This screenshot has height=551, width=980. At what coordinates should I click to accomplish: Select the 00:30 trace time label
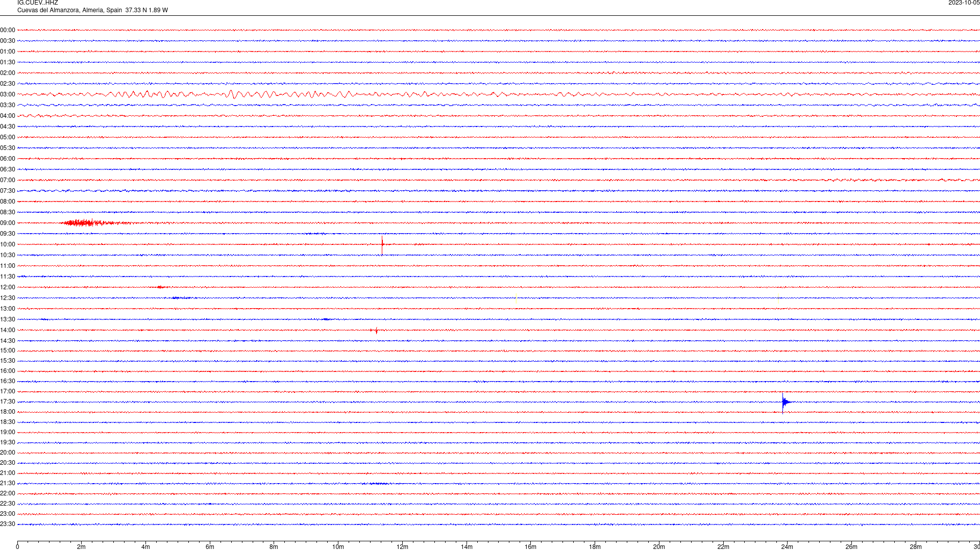[x=8, y=41]
